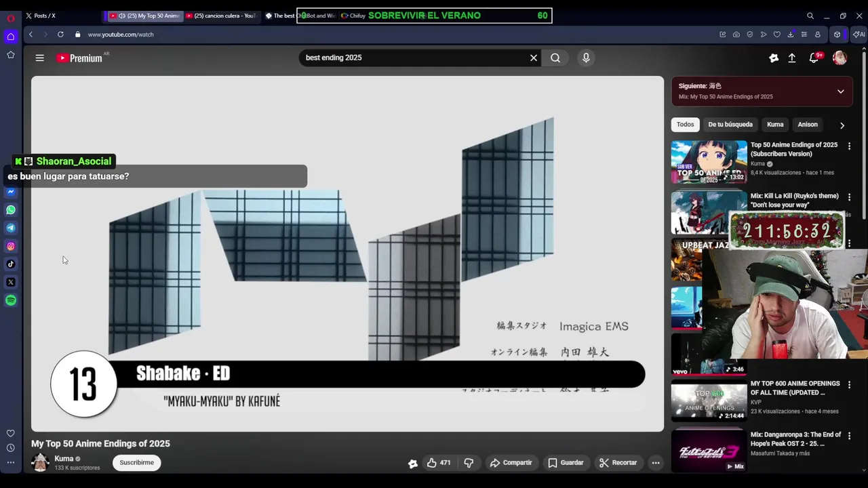Viewport: 868px width, 488px height.
Task: Open sidebar bookmarks heart icon
Action: pyautogui.click(x=11, y=433)
